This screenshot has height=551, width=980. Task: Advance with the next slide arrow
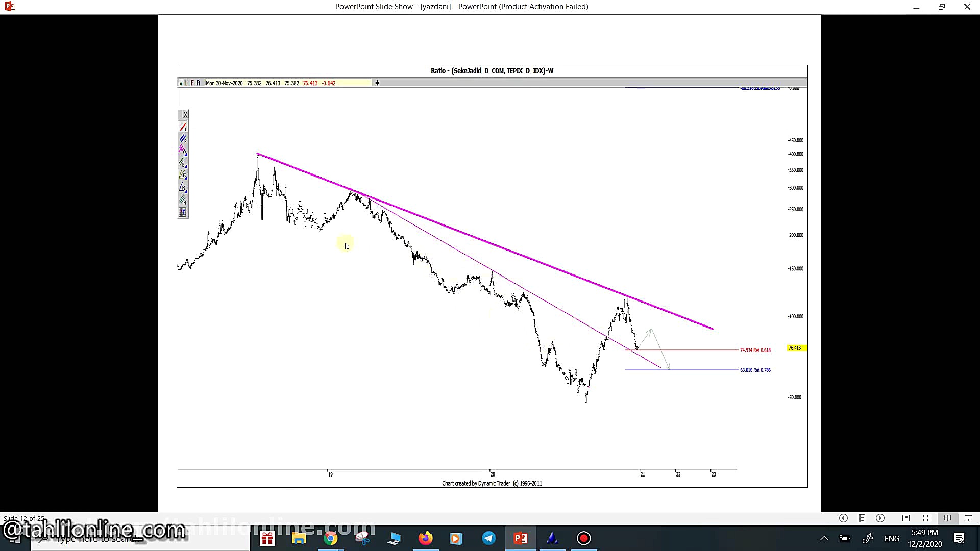(x=880, y=518)
